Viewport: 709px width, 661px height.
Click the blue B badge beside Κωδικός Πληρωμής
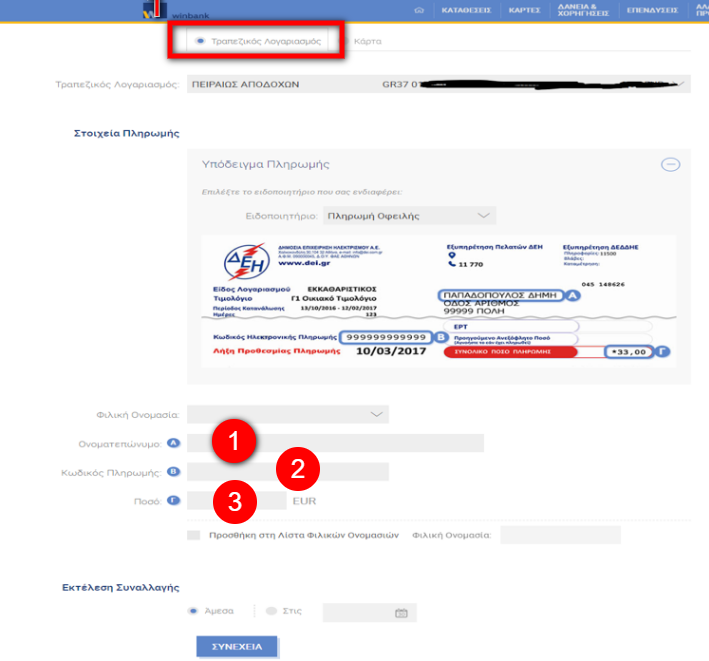(173, 472)
